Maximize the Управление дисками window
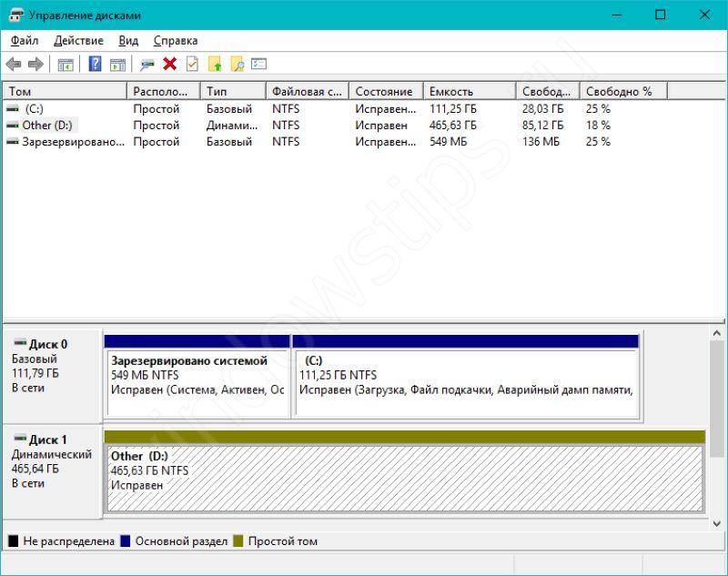The height and width of the screenshot is (576, 728). (661, 15)
